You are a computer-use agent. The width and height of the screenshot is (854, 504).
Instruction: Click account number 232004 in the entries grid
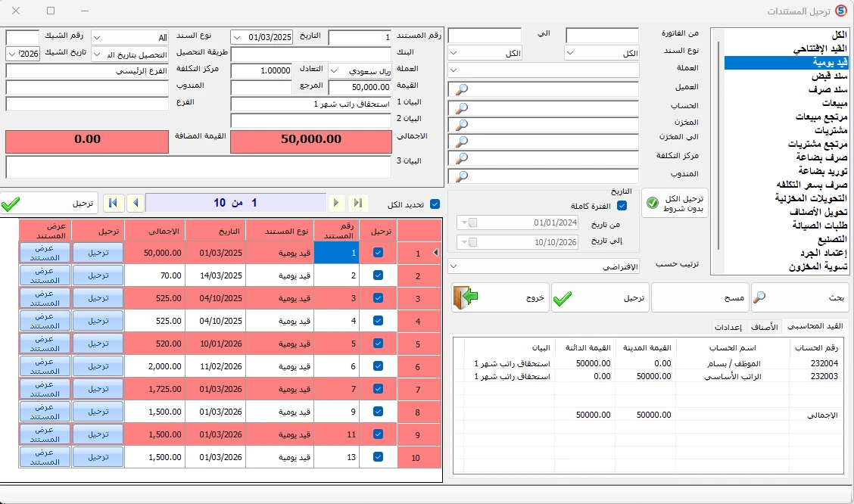click(x=824, y=363)
